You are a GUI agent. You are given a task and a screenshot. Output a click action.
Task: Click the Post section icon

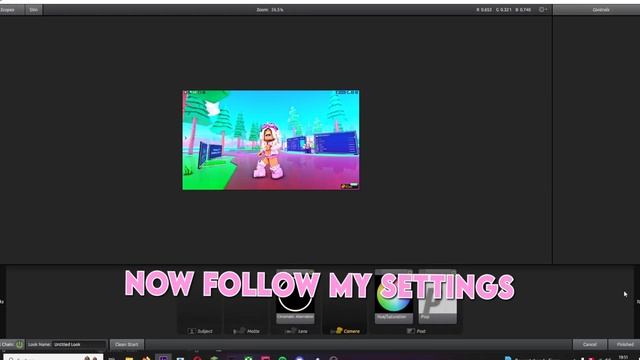411,331
